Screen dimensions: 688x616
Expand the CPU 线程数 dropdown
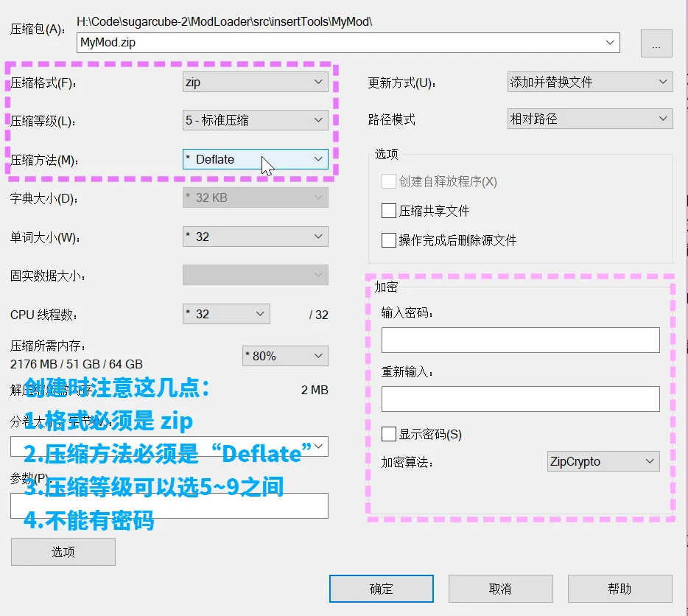[x=225, y=314]
